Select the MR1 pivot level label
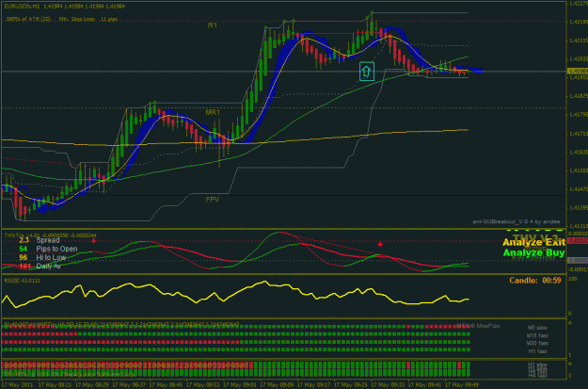This screenshot has height=389, width=588. pos(213,112)
